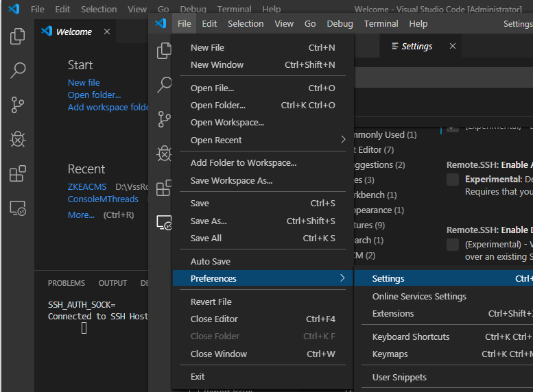Select Settings editor tab
This screenshot has height=392, width=533.
click(x=421, y=46)
